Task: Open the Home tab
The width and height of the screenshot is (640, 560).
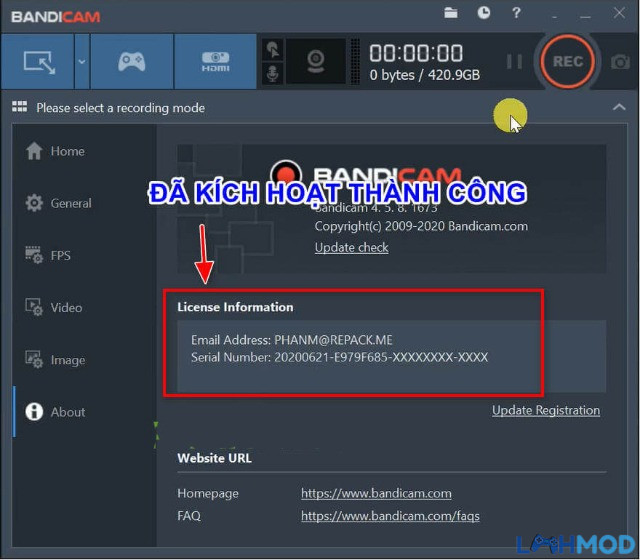Action: pos(84,151)
